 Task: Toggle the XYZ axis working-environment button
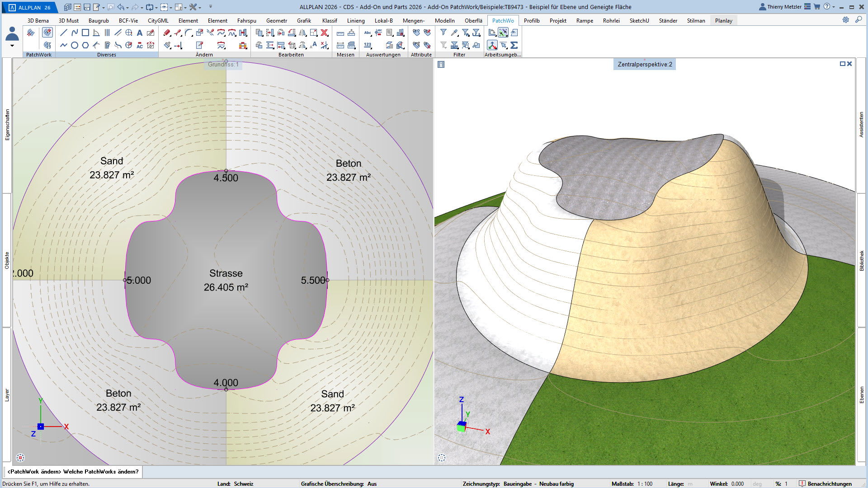492,45
